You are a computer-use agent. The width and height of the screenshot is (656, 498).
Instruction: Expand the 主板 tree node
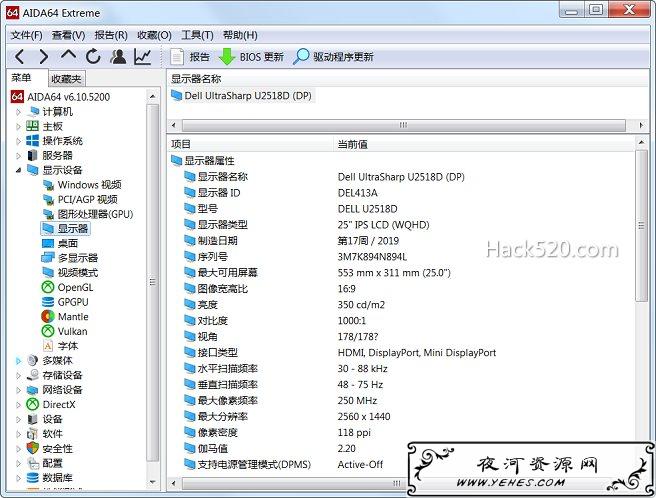(x=18, y=127)
